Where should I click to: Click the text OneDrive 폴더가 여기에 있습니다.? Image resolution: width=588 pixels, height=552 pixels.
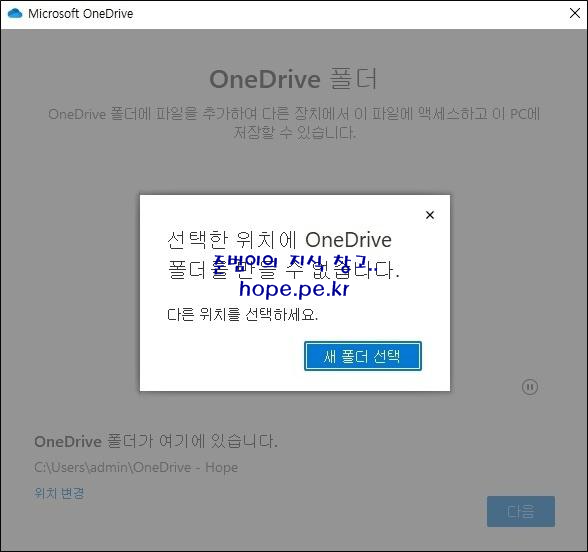pos(156,441)
